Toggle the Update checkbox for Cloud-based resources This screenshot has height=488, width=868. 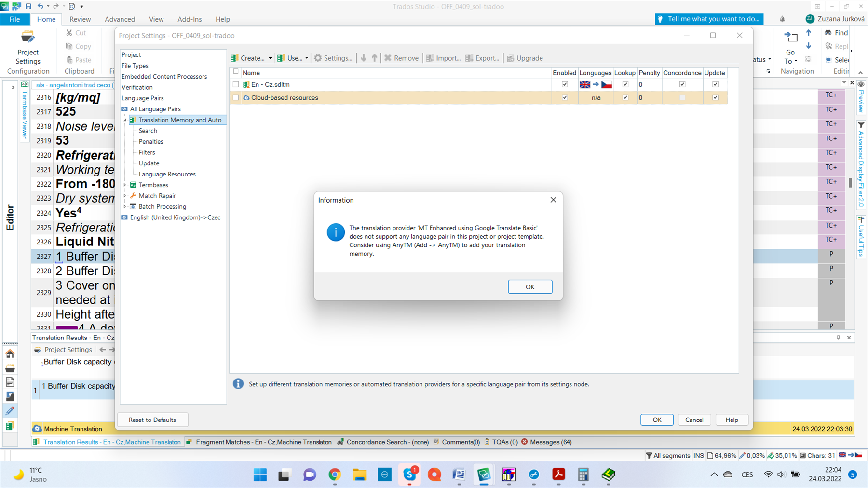click(x=715, y=97)
